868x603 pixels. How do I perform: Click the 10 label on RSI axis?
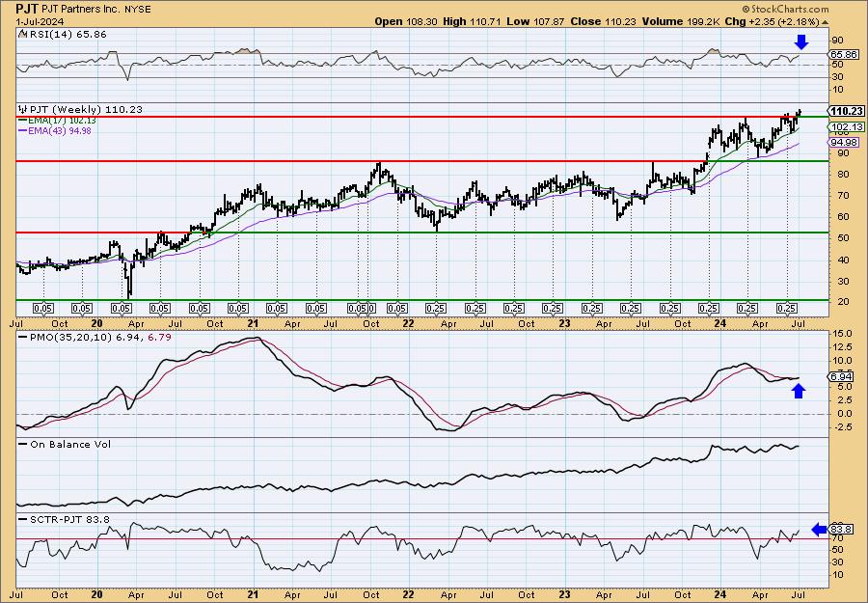(x=838, y=90)
